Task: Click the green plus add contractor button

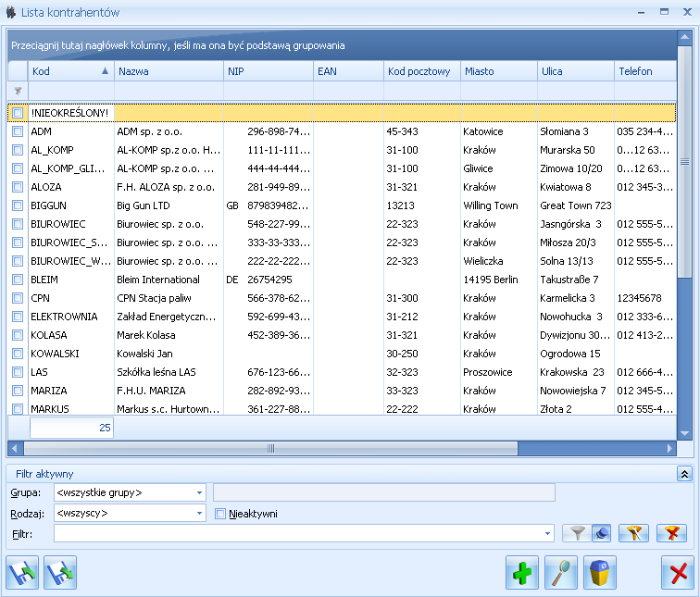Action: coord(522,572)
